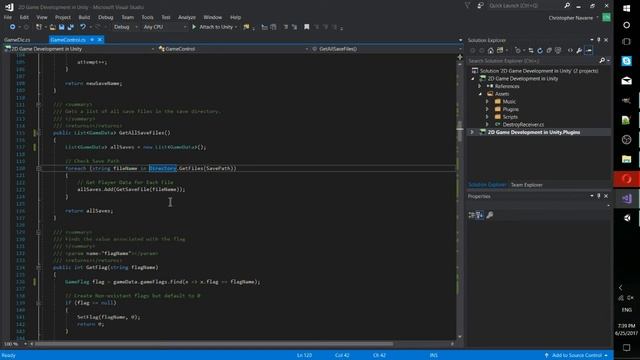
Task: Click the Save All icon in the toolbar
Action: coord(70,27)
